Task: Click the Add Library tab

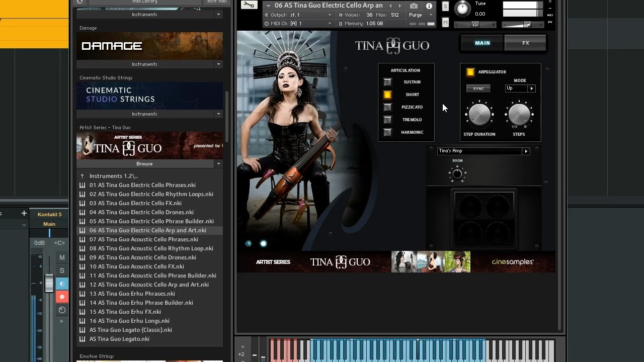Action: coord(145,2)
